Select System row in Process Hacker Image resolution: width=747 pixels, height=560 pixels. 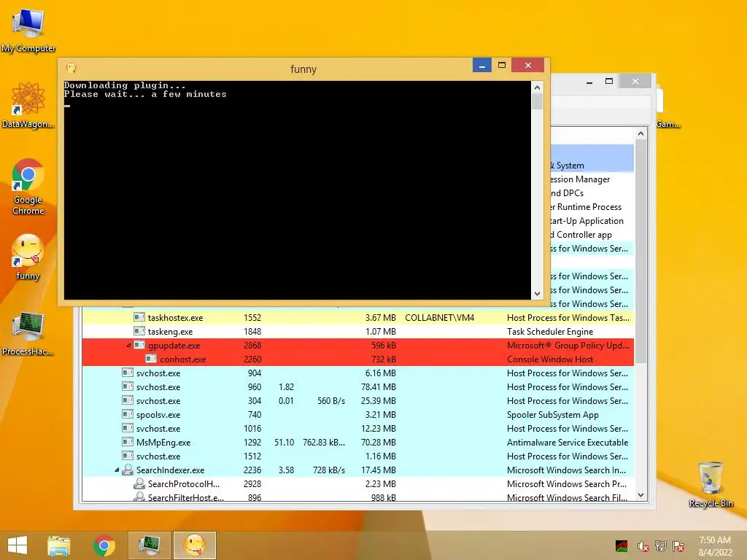[592, 166]
